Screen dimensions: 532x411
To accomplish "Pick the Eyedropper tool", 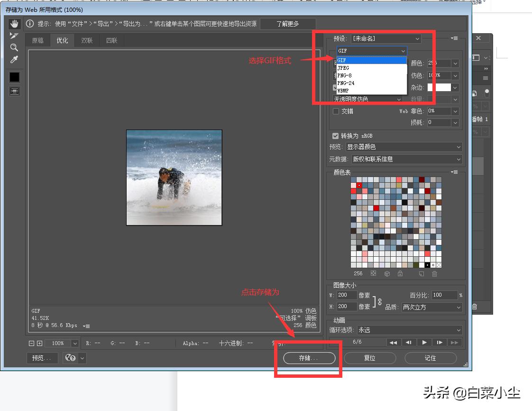I will coord(15,59).
